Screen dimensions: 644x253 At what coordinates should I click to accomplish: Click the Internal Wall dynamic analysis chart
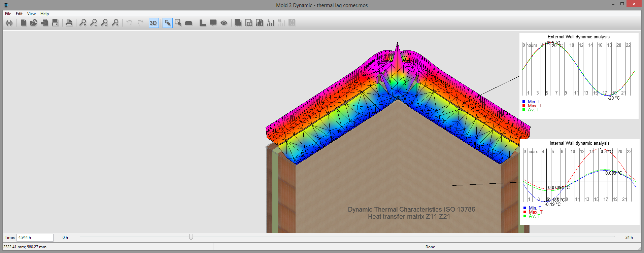(579, 182)
